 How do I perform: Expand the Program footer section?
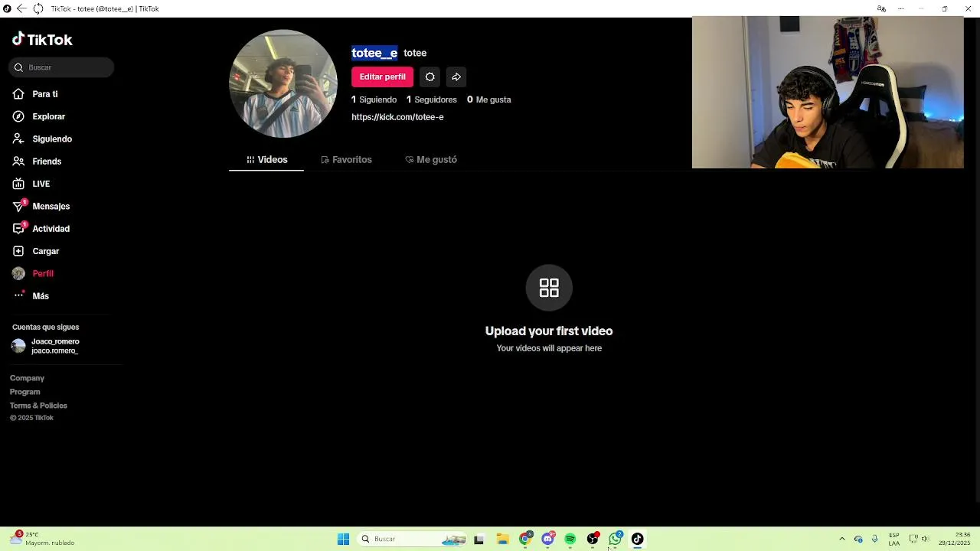point(24,392)
